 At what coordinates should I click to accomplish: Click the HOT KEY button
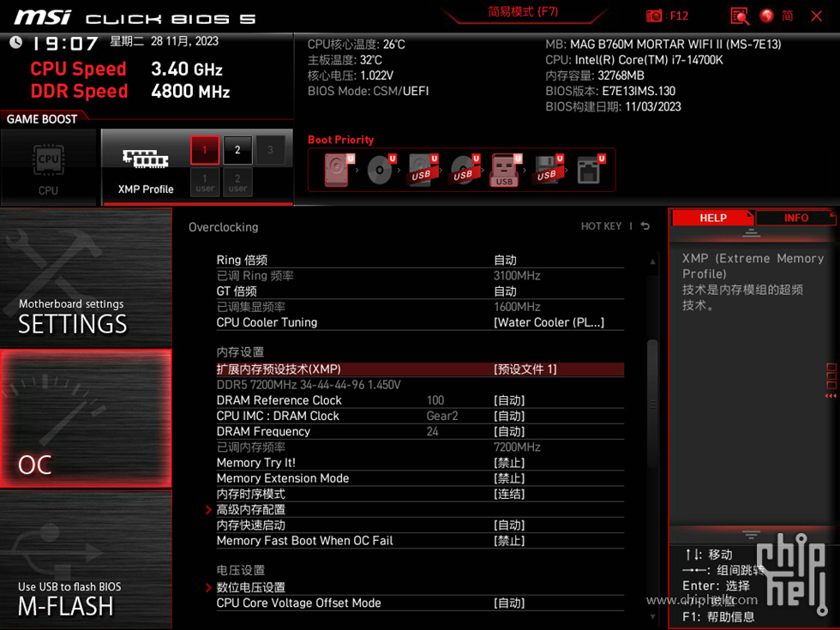[601, 226]
